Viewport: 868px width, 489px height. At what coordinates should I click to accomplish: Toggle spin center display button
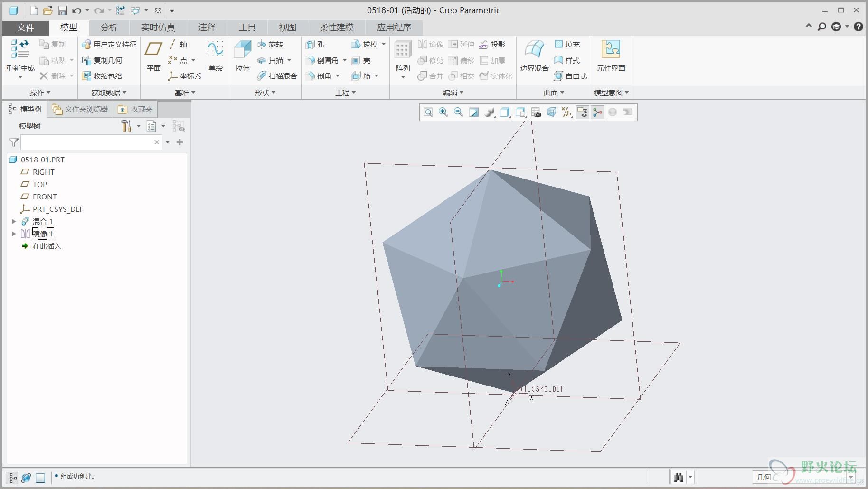click(x=597, y=113)
